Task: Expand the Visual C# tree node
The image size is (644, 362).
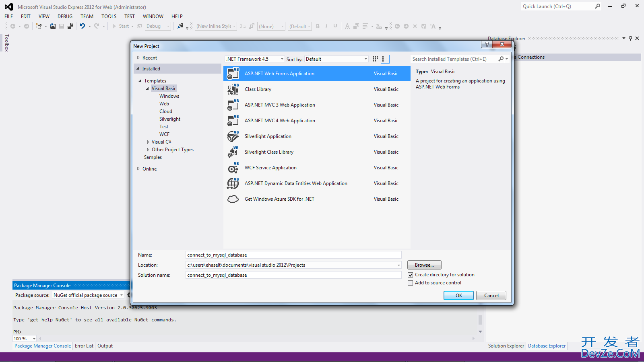Action: (148, 142)
